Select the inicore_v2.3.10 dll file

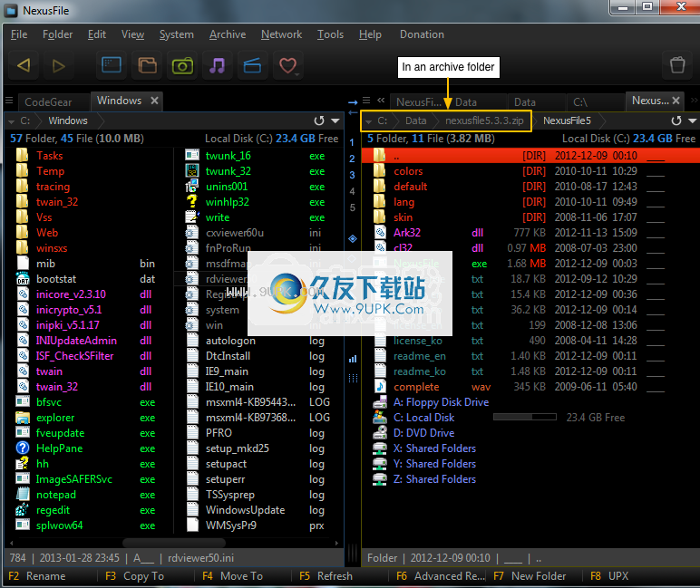(x=71, y=294)
